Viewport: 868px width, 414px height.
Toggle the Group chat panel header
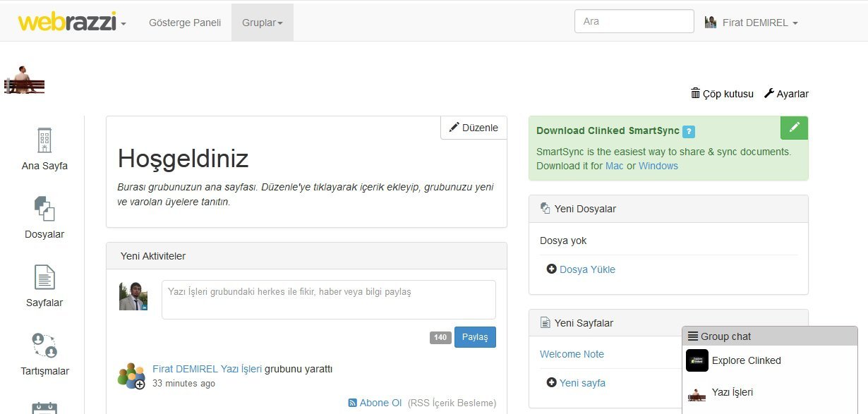tap(769, 336)
